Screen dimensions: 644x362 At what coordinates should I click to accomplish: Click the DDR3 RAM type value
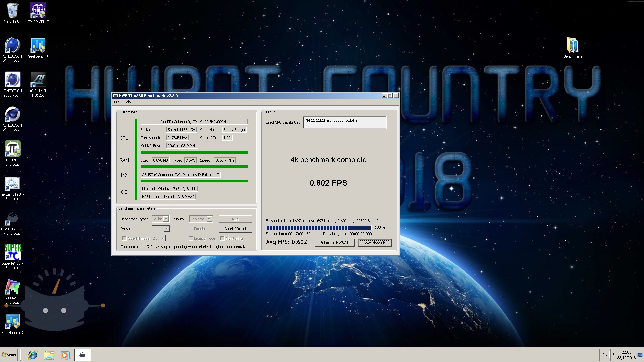pos(190,160)
